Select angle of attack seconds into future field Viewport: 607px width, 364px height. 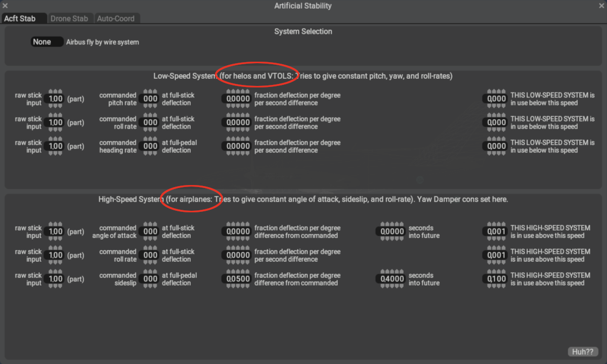(x=392, y=232)
